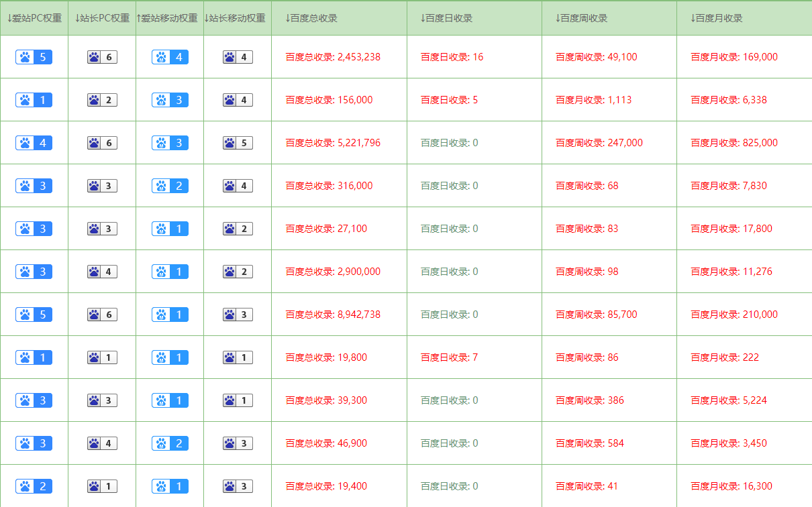
Task: Select cell 百度总收录: 156,000
Action: (329, 100)
